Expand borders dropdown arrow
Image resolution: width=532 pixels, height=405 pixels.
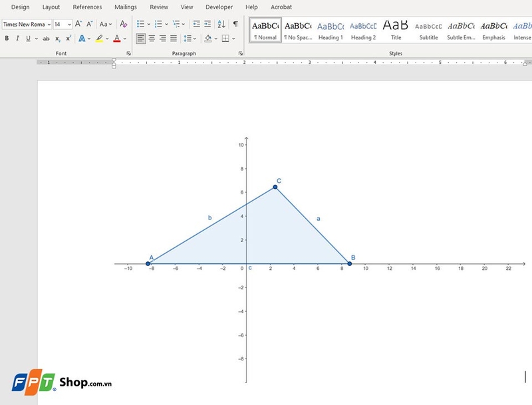(x=233, y=39)
